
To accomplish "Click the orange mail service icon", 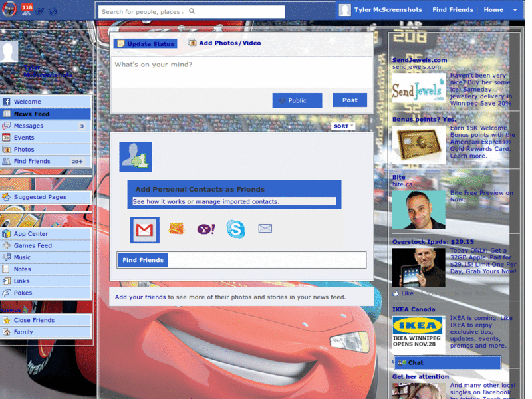I will tap(176, 229).
